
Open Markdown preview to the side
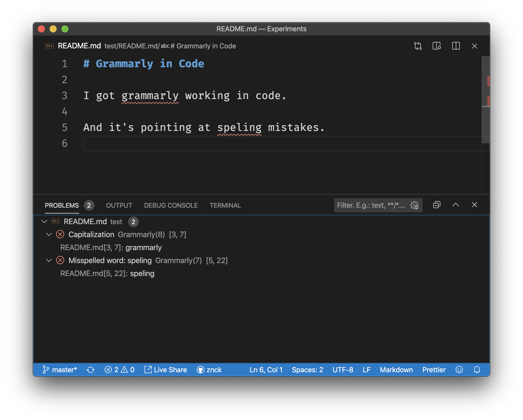[437, 46]
